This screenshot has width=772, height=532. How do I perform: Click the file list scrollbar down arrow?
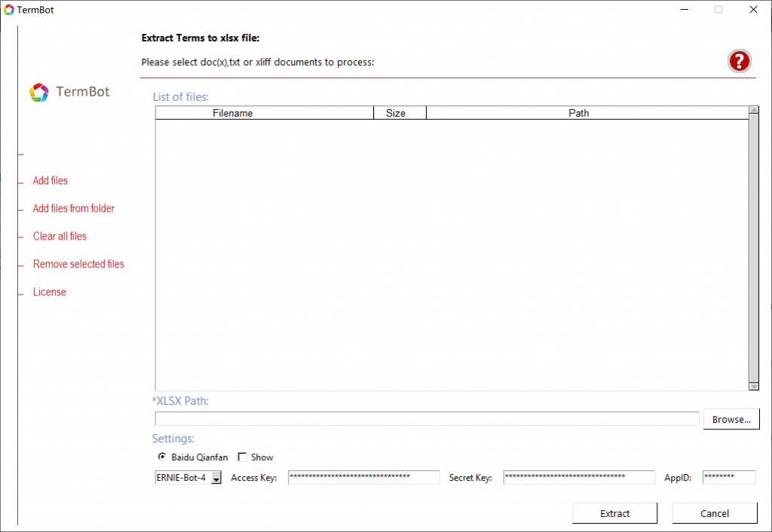pos(753,386)
